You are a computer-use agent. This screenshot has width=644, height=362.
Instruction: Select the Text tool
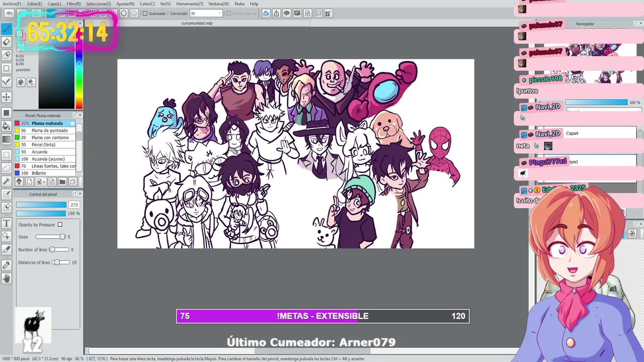pos(7,223)
